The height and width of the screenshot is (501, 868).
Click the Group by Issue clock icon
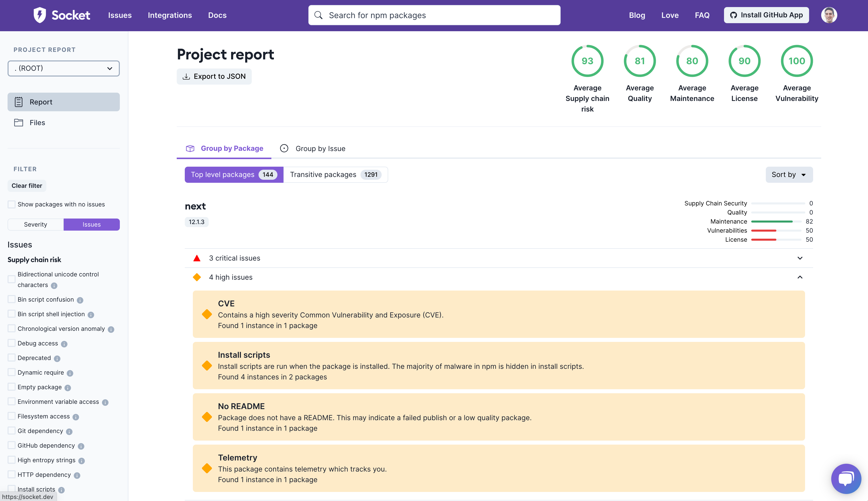click(x=284, y=149)
